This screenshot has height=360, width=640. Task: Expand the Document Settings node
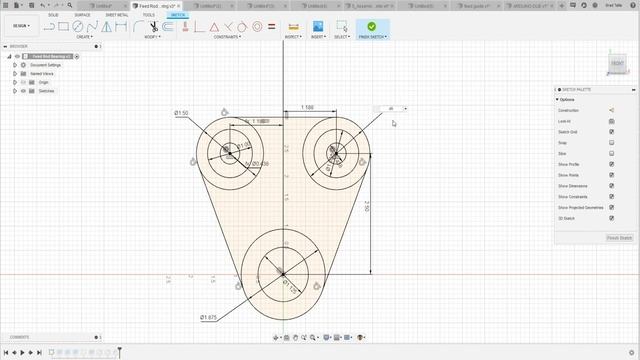[x=15, y=65]
